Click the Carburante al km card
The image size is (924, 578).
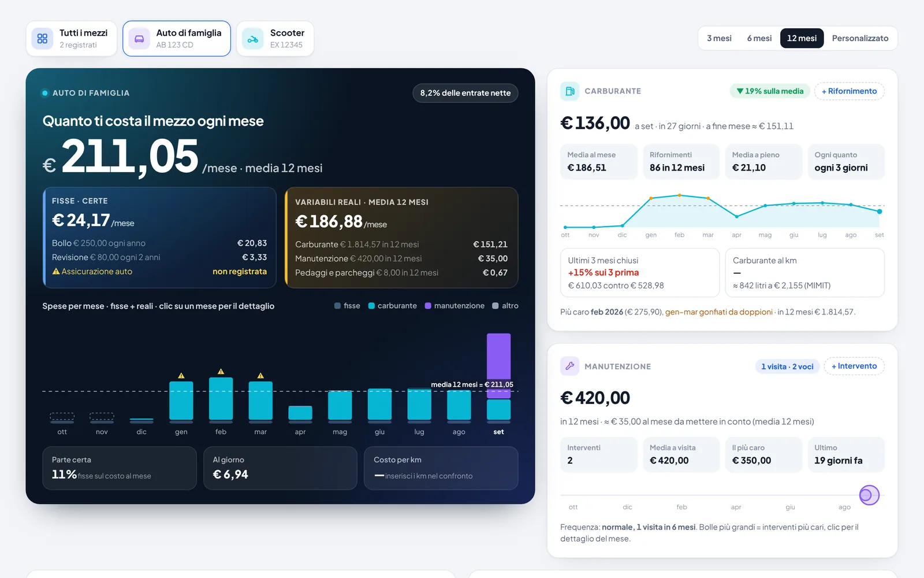[x=805, y=273]
